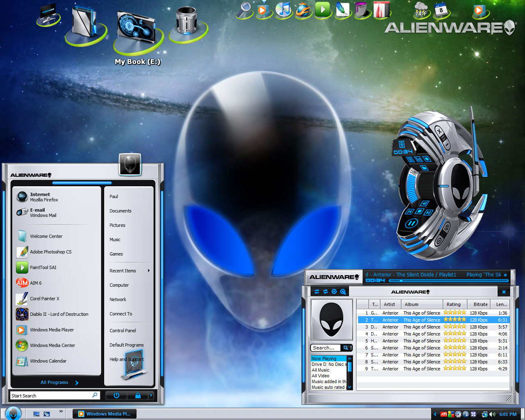Click the Alienware Start orb
The width and height of the screenshot is (525, 420).
[x=13, y=413]
